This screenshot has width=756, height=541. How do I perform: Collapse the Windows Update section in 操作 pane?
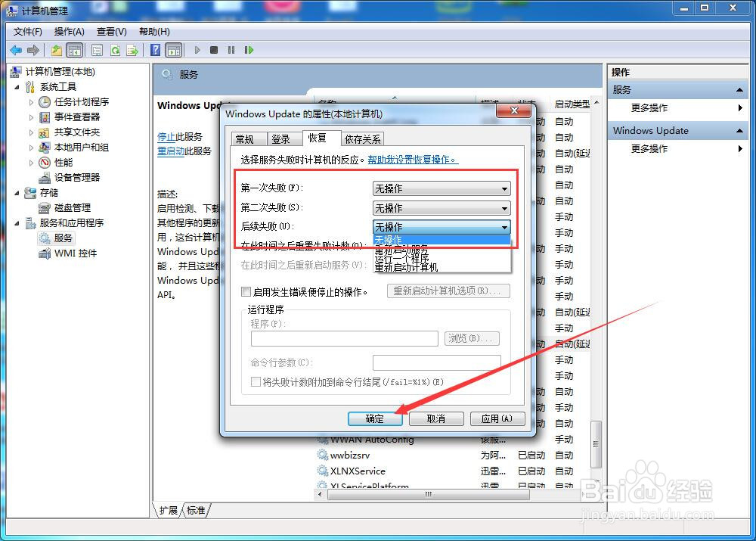coord(739,131)
